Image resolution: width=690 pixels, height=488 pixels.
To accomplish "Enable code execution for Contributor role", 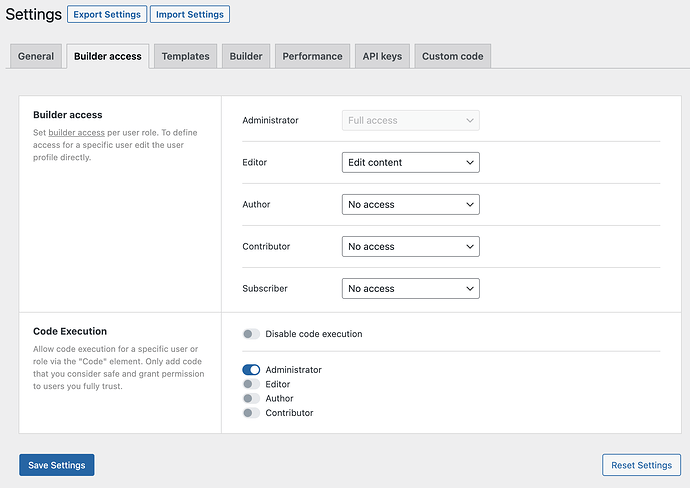I will 251,413.
